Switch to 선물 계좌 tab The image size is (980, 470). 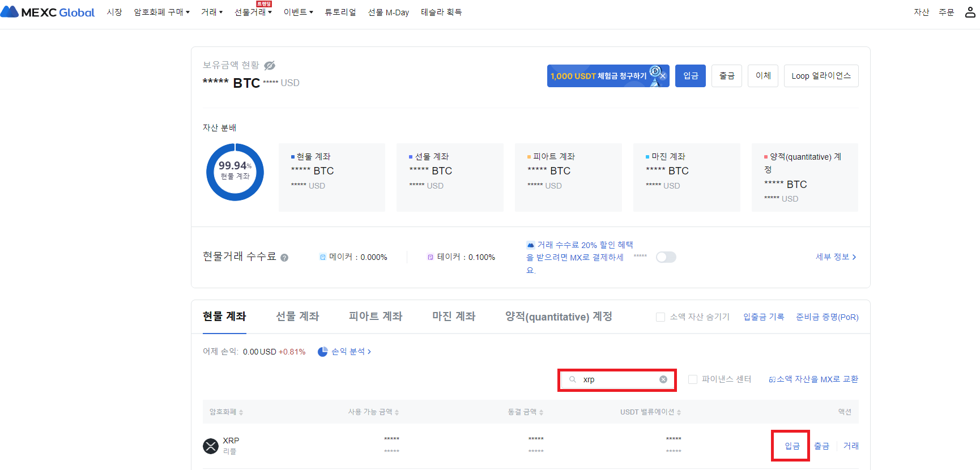click(297, 317)
